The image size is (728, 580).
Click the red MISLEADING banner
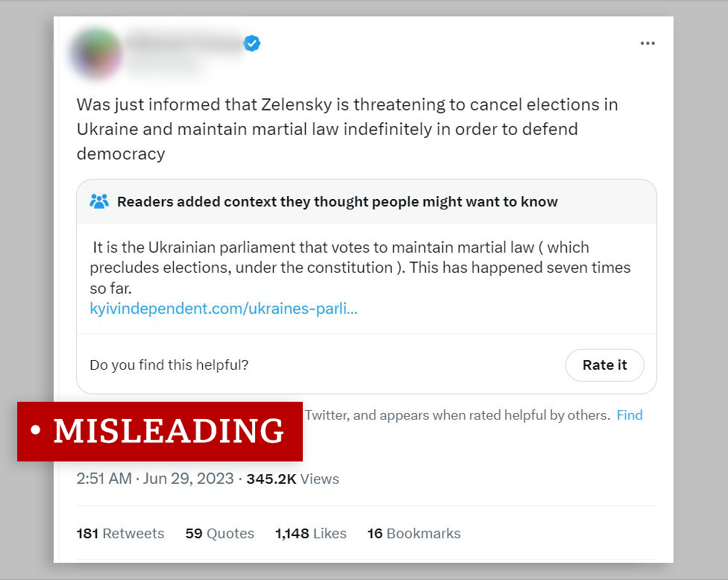click(x=159, y=431)
